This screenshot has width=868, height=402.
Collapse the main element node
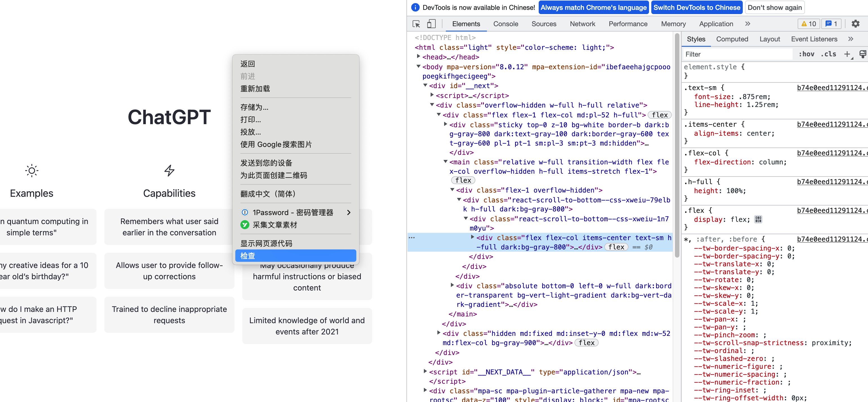[x=446, y=162]
